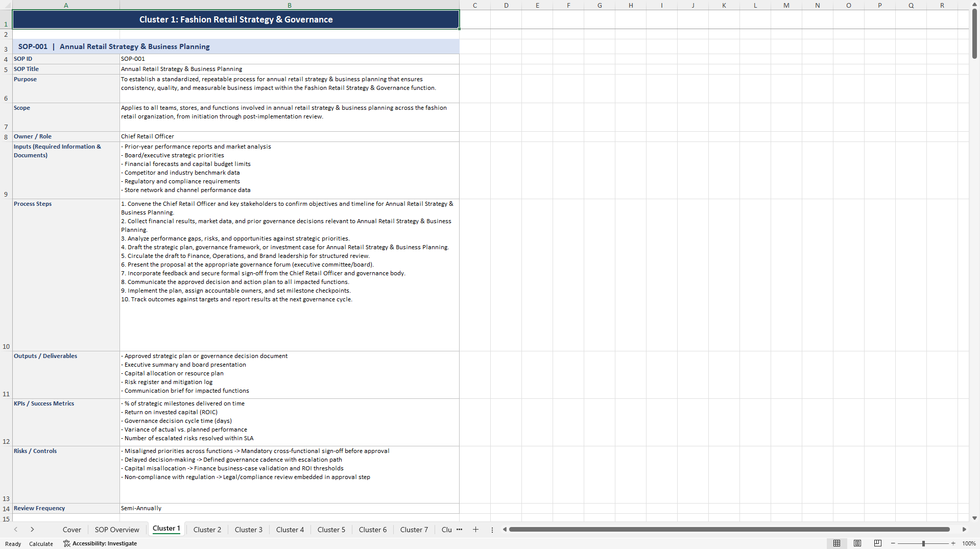The width and height of the screenshot is (980, 549).
Task: Click the zoom in plus icon
Action: pyautogui.click(x=953, y=543)
